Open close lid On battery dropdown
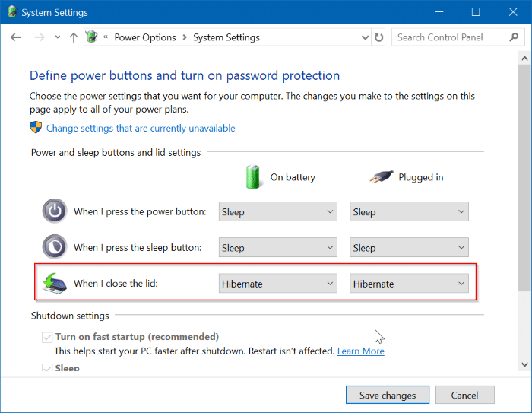Image resolution: width=532 pixels, height=413 pixels. pyautogui.click(x=277, y=284)
